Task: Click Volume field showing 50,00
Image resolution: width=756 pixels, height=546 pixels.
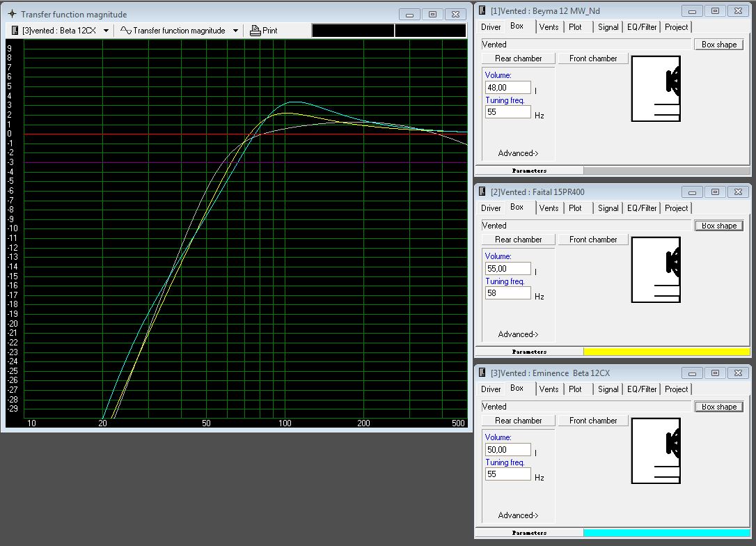Action: 507,449
